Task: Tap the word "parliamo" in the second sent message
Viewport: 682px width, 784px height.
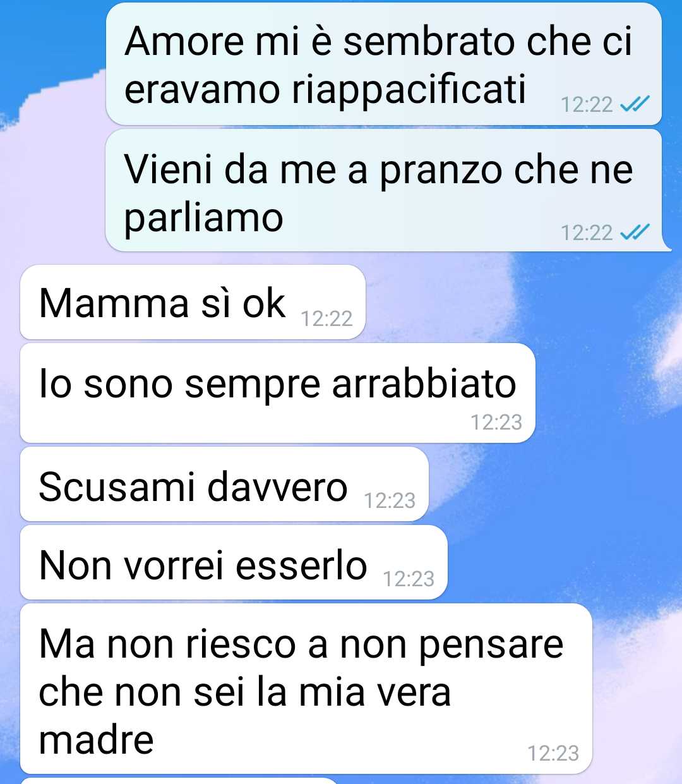Action: coord(203,219)
